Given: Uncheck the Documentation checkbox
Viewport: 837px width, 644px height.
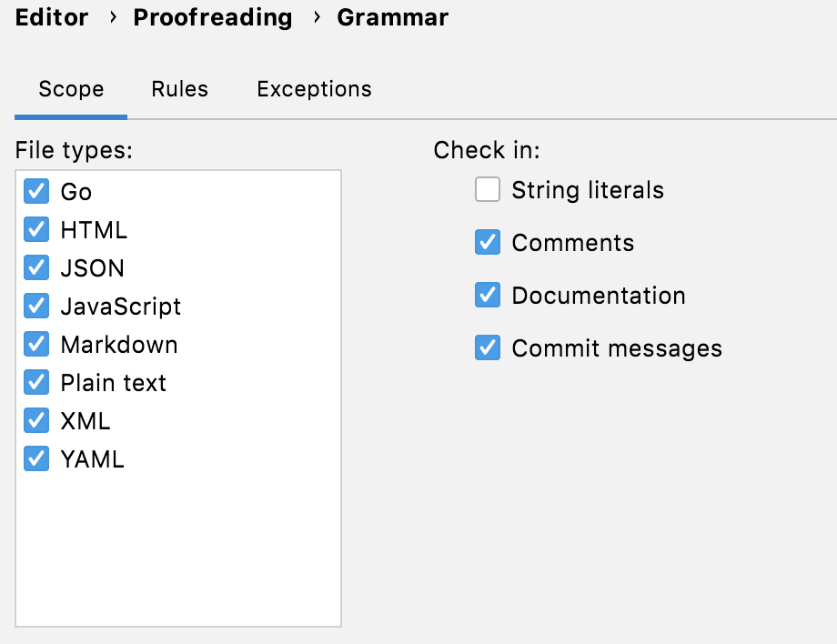Looking at the screenshot, I should point(488,295).
